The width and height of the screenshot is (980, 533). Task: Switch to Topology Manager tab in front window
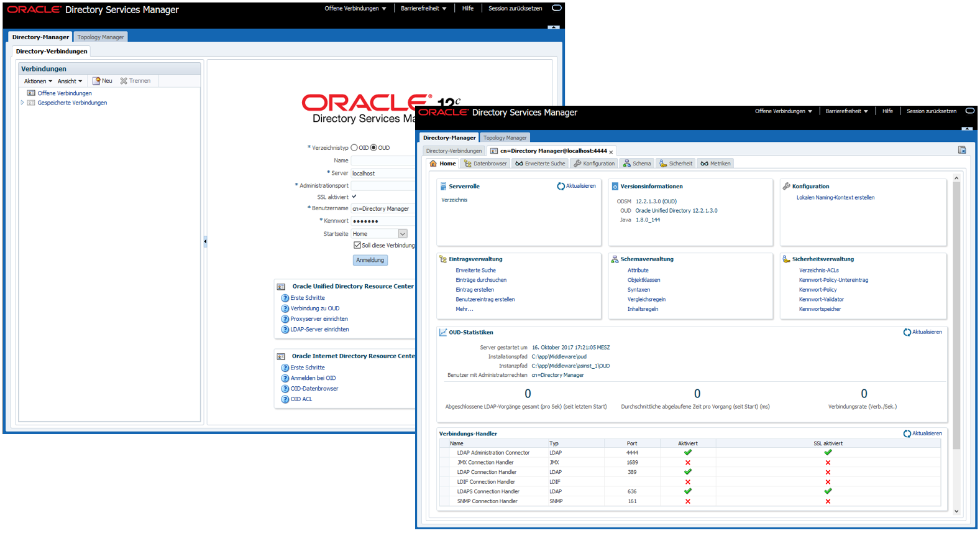click(505, 138)
